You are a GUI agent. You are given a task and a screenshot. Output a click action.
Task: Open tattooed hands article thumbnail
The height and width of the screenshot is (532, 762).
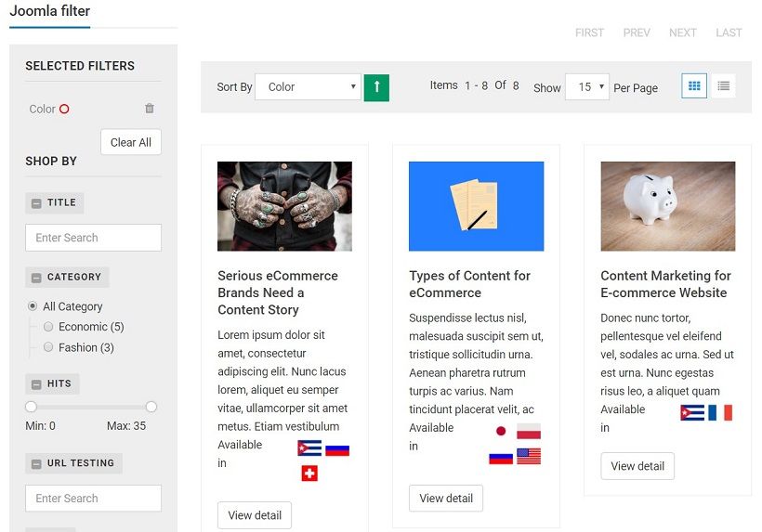[284, 206]
